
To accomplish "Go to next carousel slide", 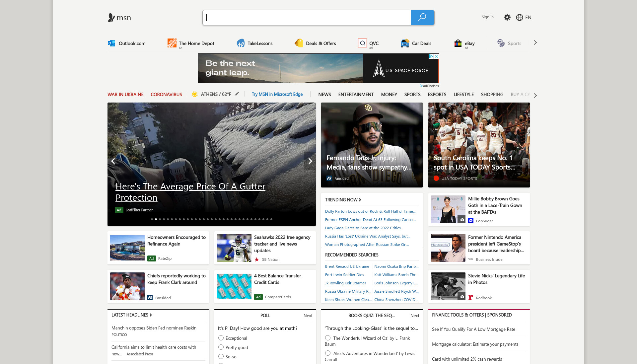I will pos(310,161).
